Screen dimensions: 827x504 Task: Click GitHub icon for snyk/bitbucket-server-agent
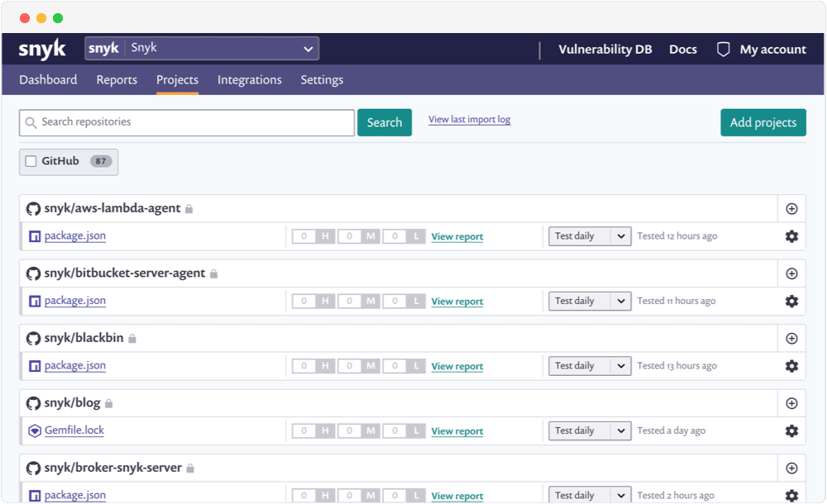point(33,273)
